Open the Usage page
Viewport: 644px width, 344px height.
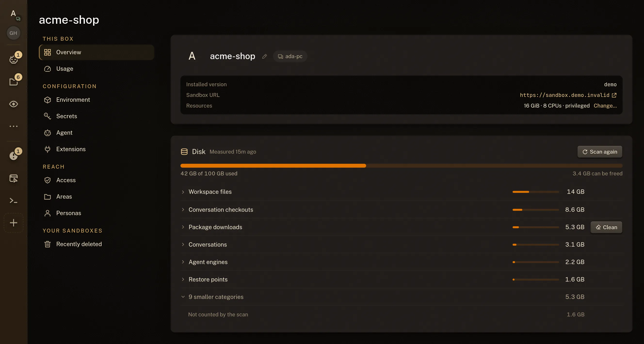tap(97, 69)
